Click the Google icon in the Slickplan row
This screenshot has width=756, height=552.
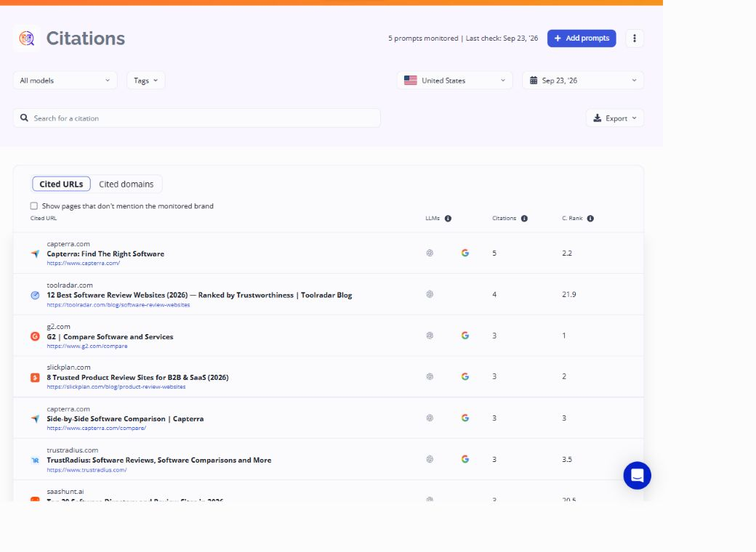[465, 377]
